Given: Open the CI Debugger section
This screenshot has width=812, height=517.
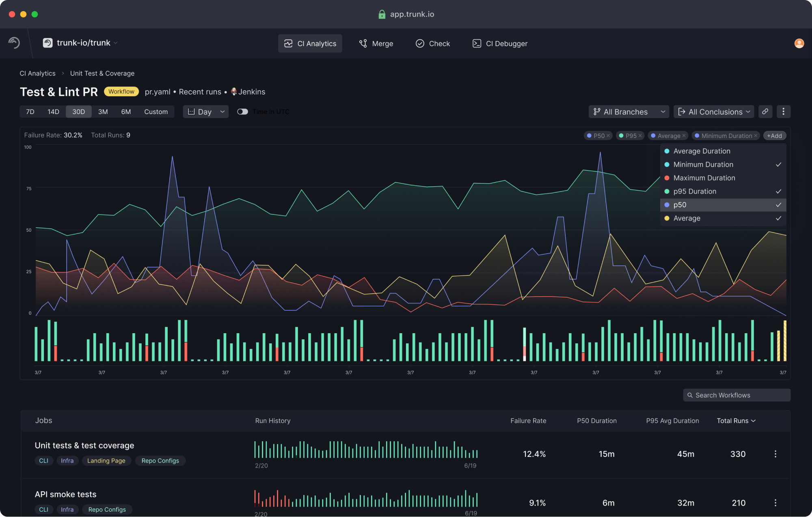Looking at the screenshot, I should tap(500, 43).
